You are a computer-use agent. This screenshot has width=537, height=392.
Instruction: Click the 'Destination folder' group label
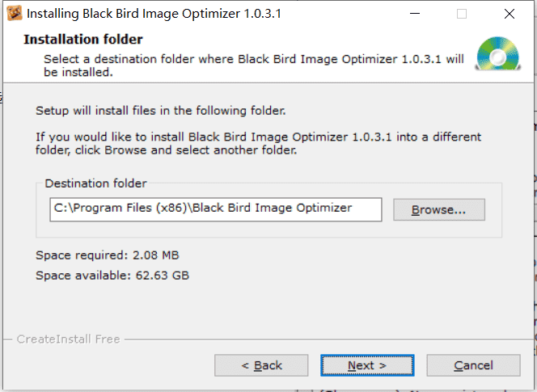tap(95, 183)
